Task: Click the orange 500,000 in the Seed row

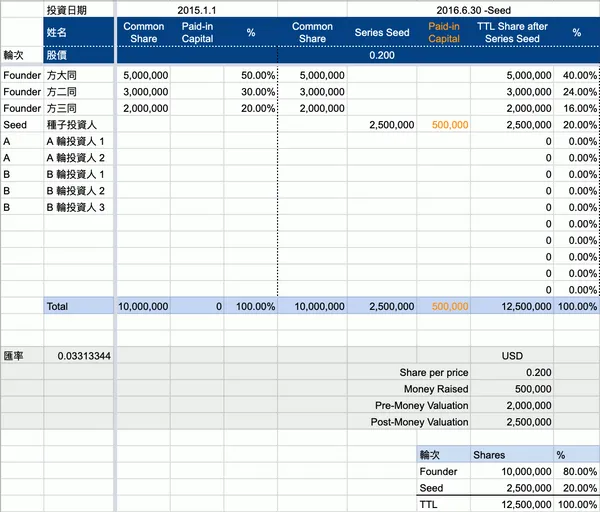Action: coord(443,125)
